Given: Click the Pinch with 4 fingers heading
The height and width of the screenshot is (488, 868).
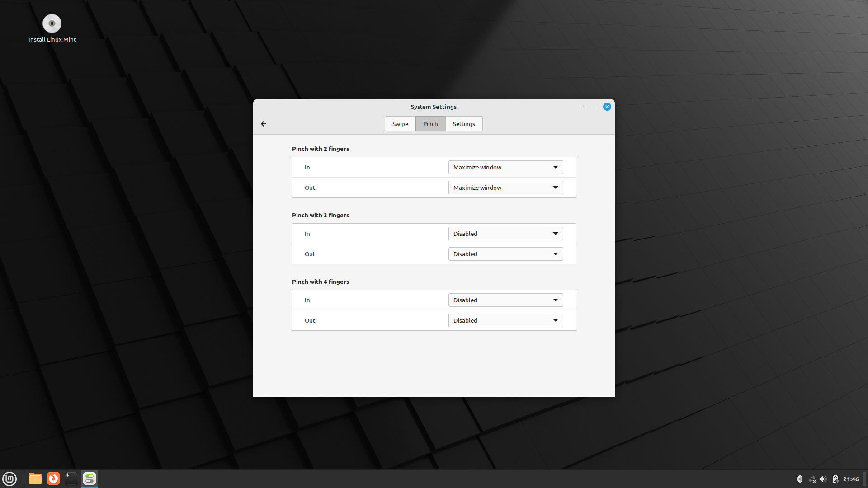Looking at the screenshot, I should pyautogui.click(x=321, y=282).
